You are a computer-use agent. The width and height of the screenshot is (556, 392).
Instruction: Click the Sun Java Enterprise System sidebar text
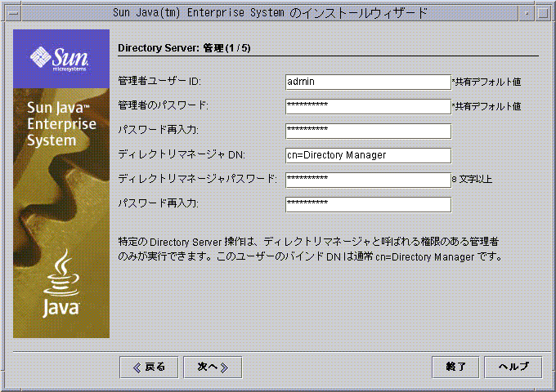click(x=61, y=124)
